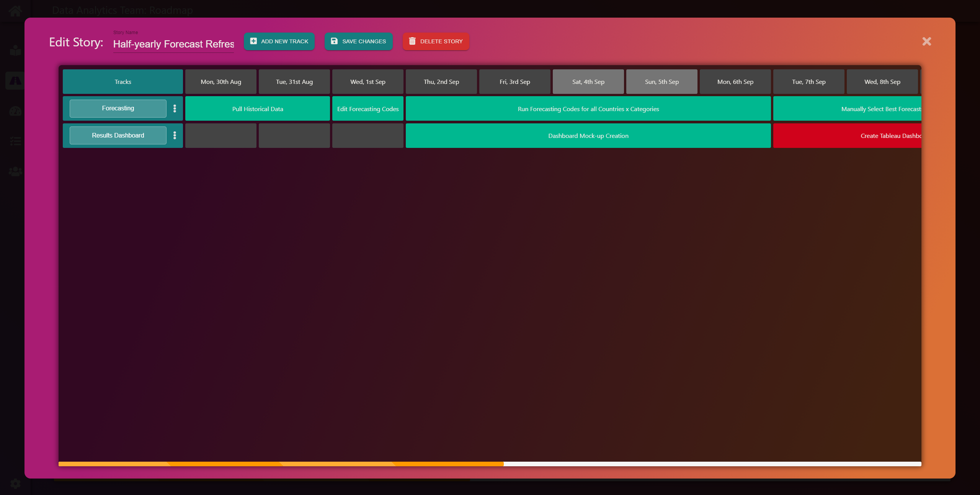Screen dimensions: 980x495
Task: Click the trash icon on Delete Story
Action: pos(413,41)
